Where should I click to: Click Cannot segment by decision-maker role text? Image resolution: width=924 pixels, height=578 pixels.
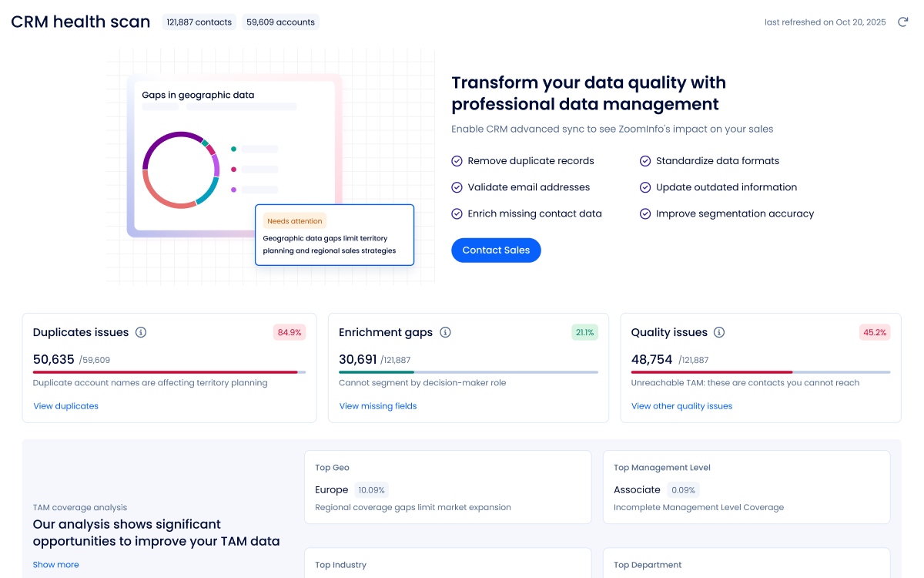[423, 382]
